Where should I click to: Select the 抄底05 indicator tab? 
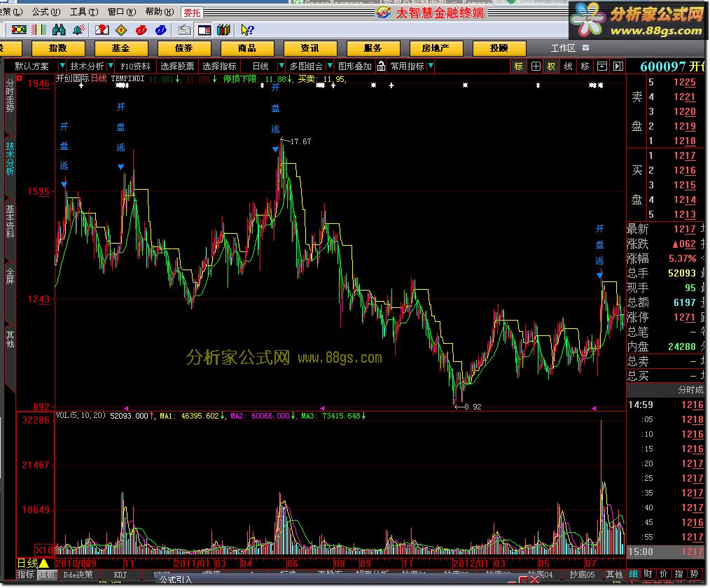(581, 575)
